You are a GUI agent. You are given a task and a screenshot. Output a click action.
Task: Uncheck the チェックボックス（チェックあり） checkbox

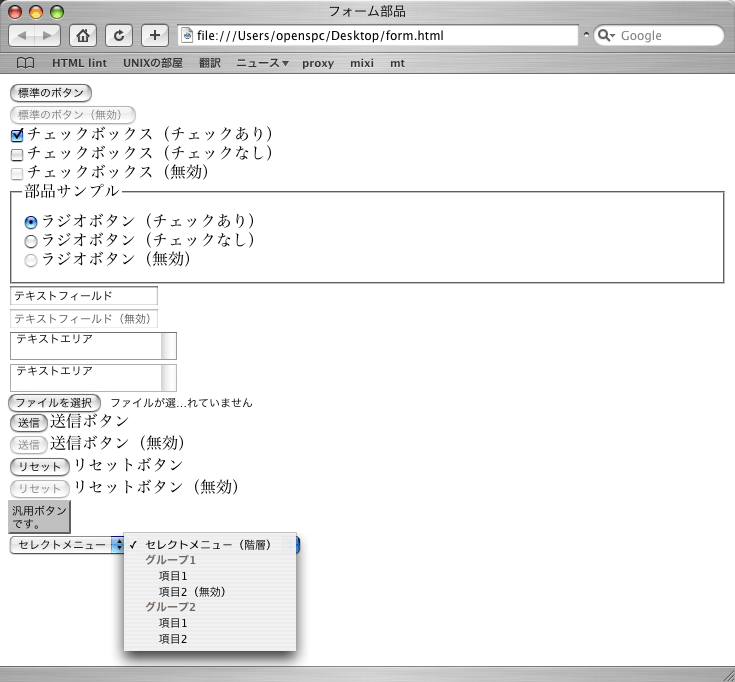point(17,135)
